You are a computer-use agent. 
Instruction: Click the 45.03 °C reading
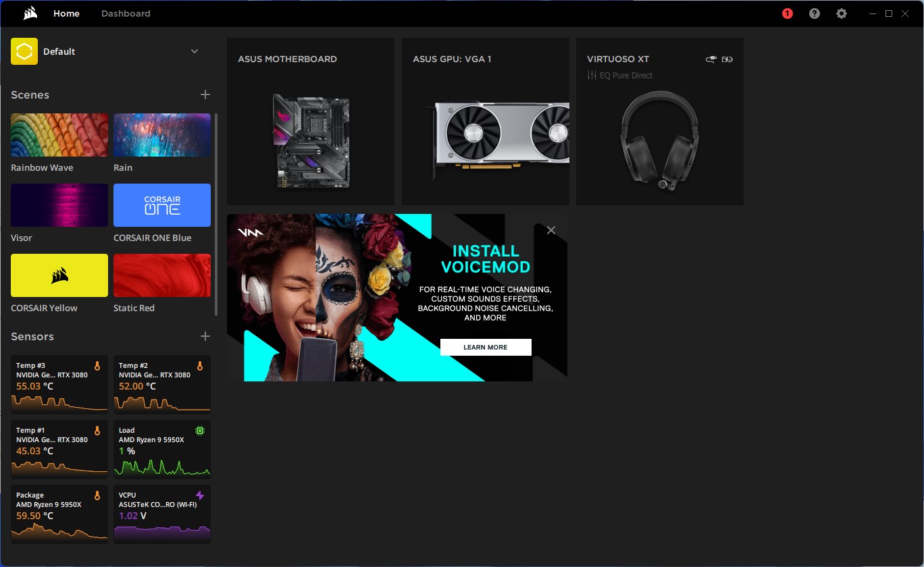tap(34, 451)
